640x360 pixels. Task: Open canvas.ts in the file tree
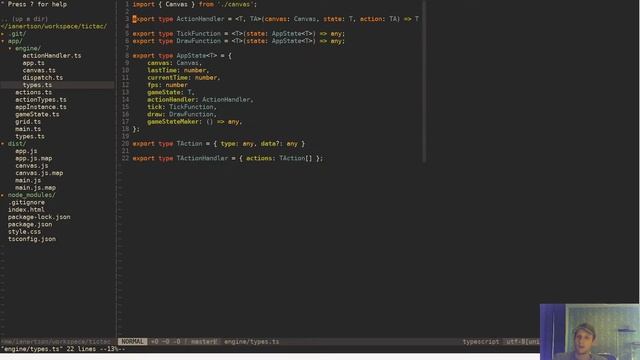(39, 71)
